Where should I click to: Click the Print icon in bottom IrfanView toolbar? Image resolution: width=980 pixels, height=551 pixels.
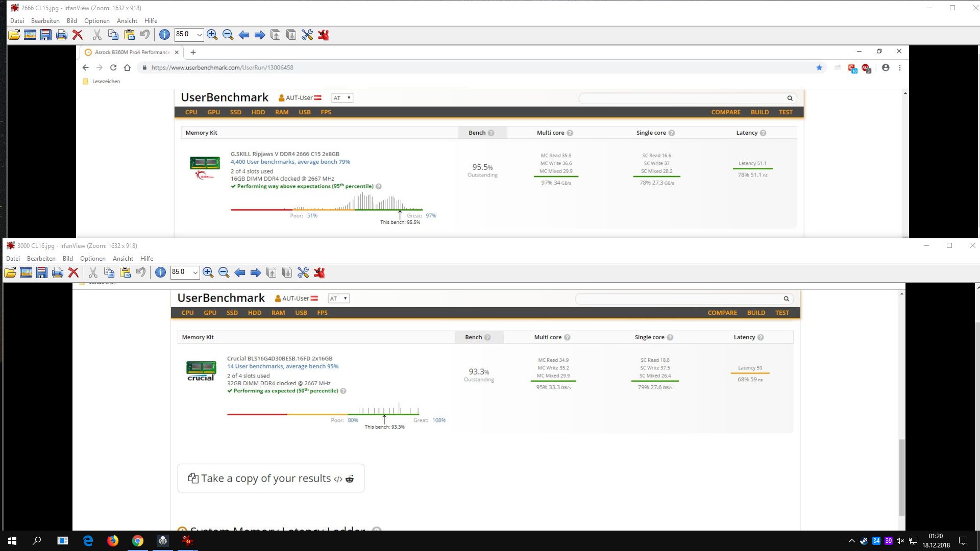(58, 272)
